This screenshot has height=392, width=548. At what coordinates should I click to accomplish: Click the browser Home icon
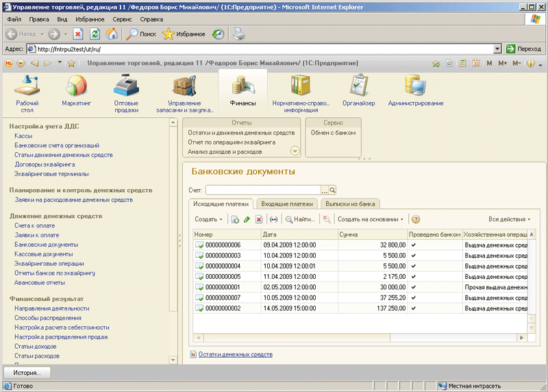tap(112, 34)
